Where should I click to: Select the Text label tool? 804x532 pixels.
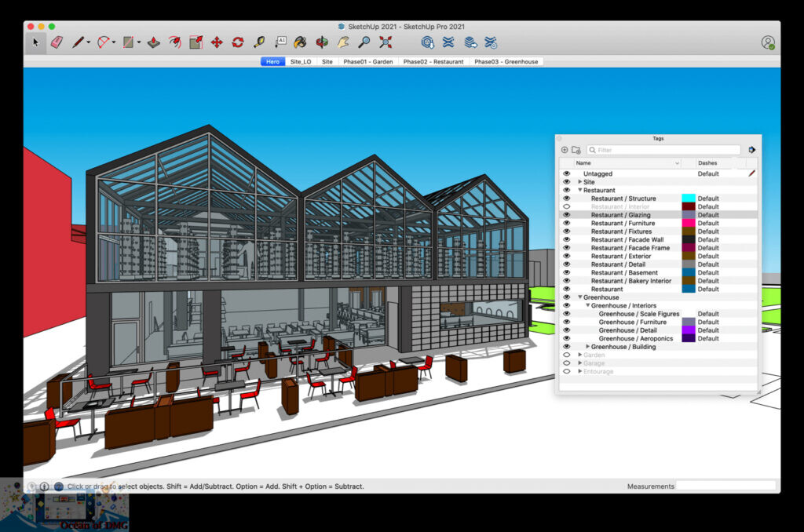click(280, 42)
